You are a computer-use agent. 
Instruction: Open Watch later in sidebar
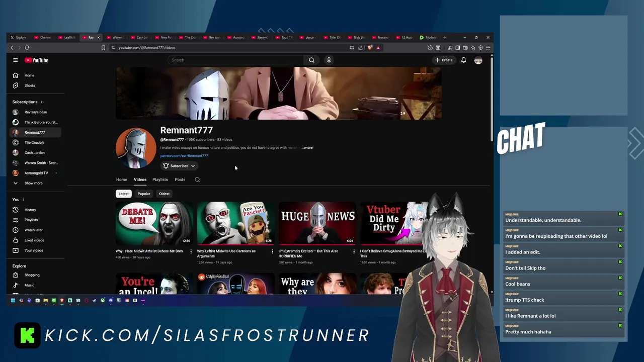(x=35, y=230)
